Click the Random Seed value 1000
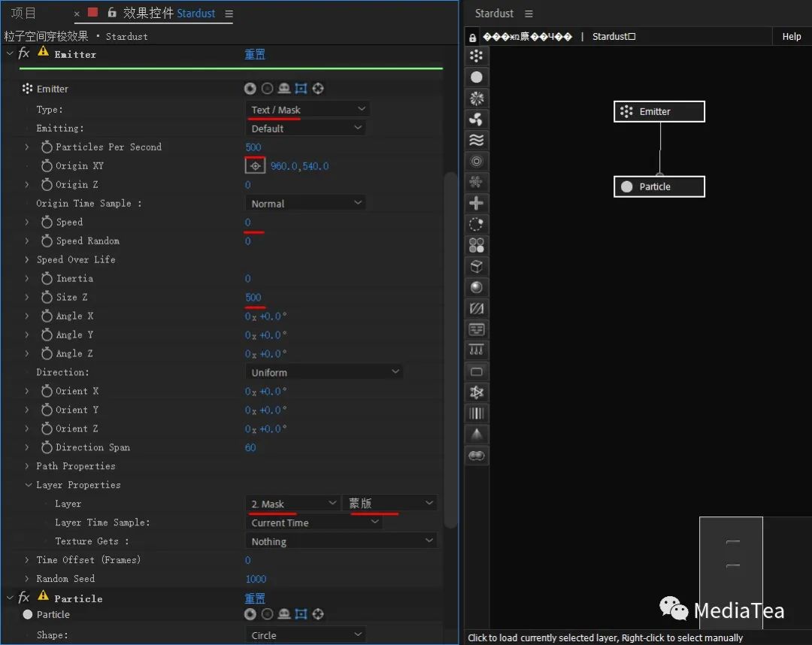The width and height of the screenshot is (812, 645). pyautogui.click(x=256, y=579)
